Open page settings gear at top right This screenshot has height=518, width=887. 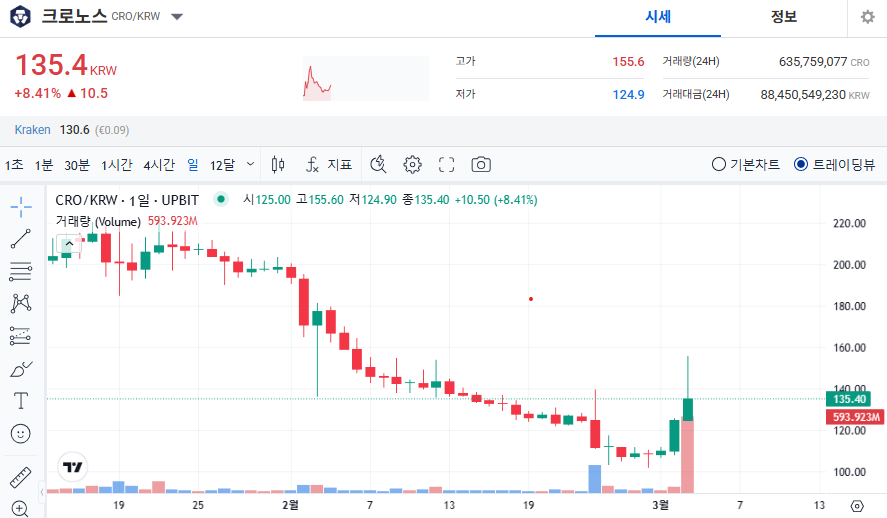[x=867, y=17]
